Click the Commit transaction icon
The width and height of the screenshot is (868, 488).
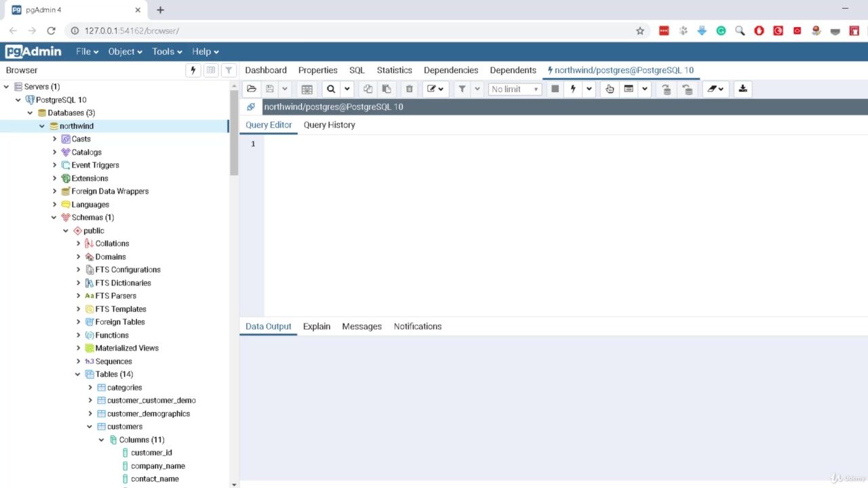[667, 89]
